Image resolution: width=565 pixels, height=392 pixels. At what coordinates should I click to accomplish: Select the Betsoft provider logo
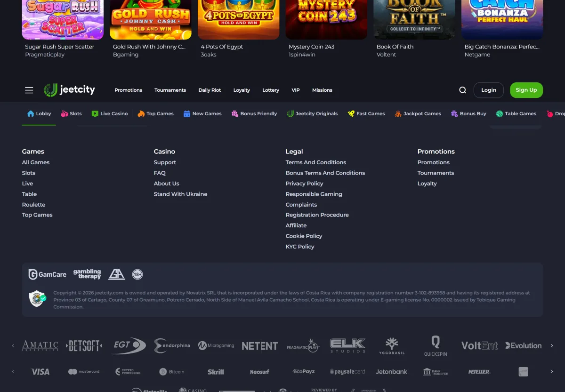point(84,346)
